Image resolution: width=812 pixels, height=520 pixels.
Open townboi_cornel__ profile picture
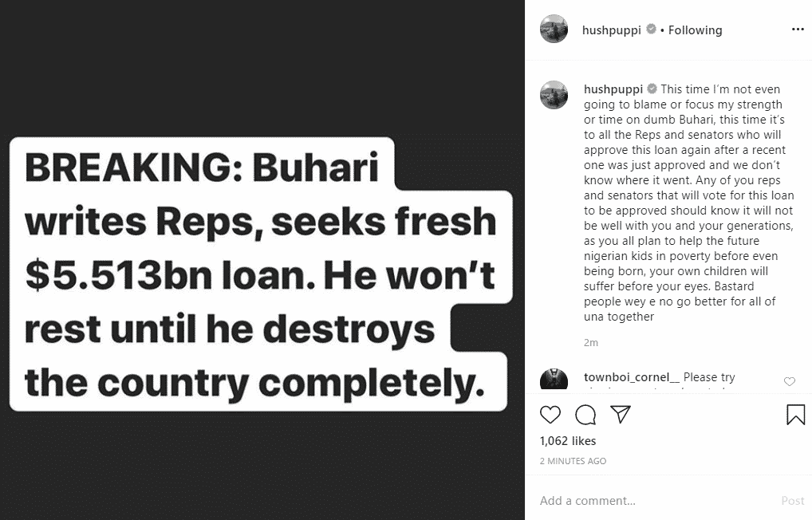pyautogui.click(x=554, y=380)
